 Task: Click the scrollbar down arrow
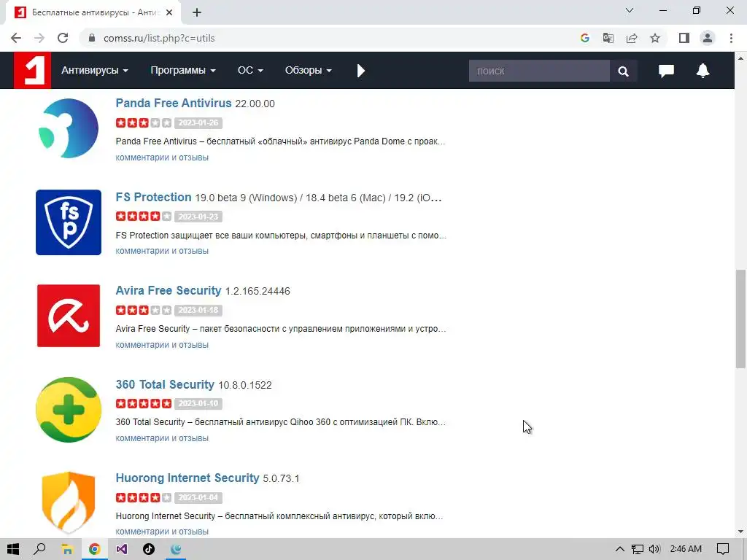click(740, 532)
